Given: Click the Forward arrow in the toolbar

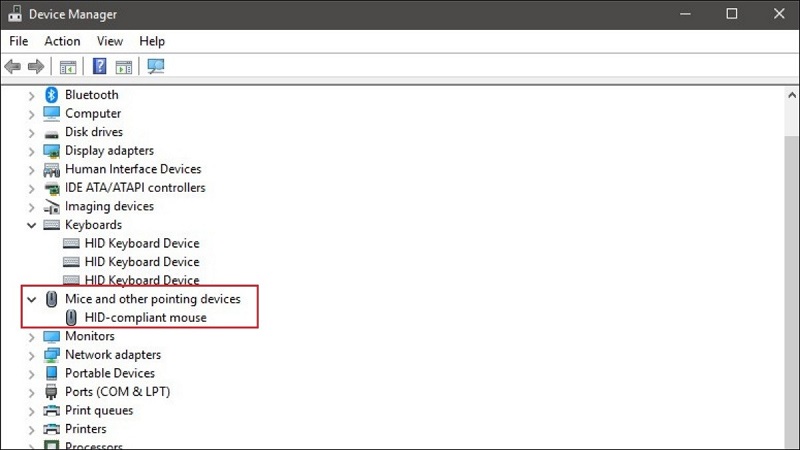Looking at the screenshot, I should click(36, 67).
